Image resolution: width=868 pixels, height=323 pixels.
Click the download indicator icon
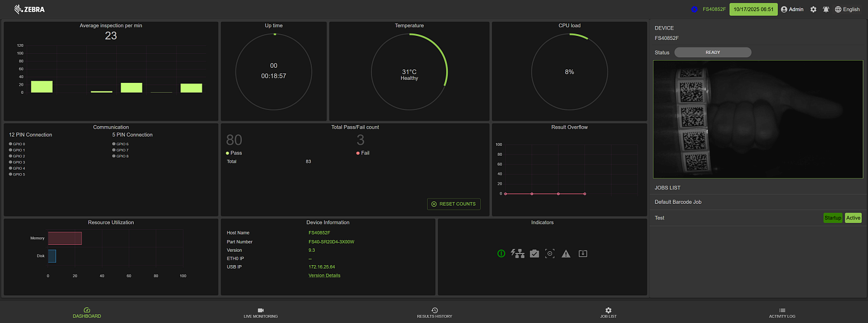tap(583, 254)
